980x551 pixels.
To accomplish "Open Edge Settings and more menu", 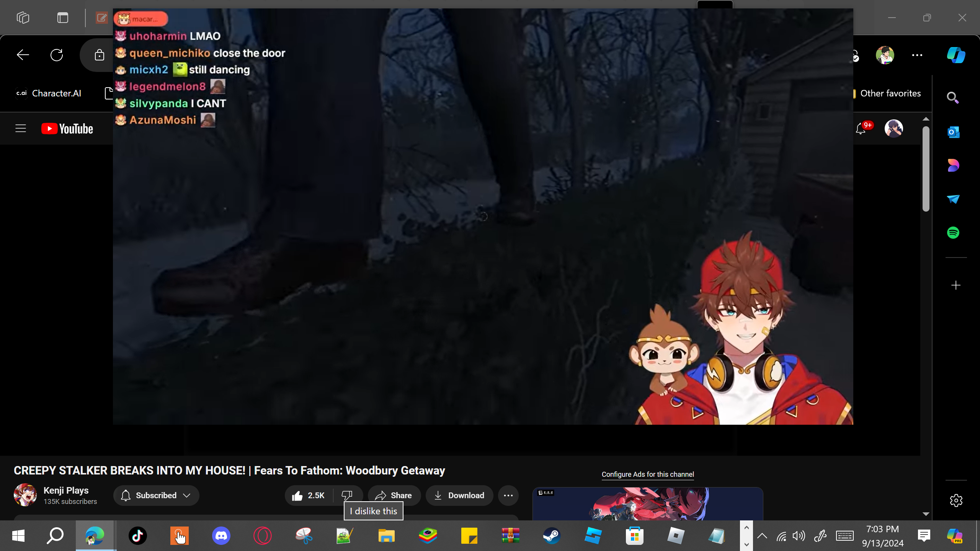I will pos(917,55).
